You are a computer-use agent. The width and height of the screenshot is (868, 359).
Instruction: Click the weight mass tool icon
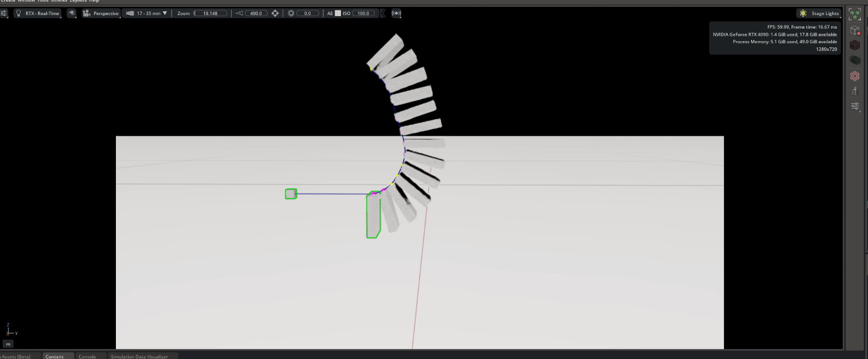click(854, 91)
